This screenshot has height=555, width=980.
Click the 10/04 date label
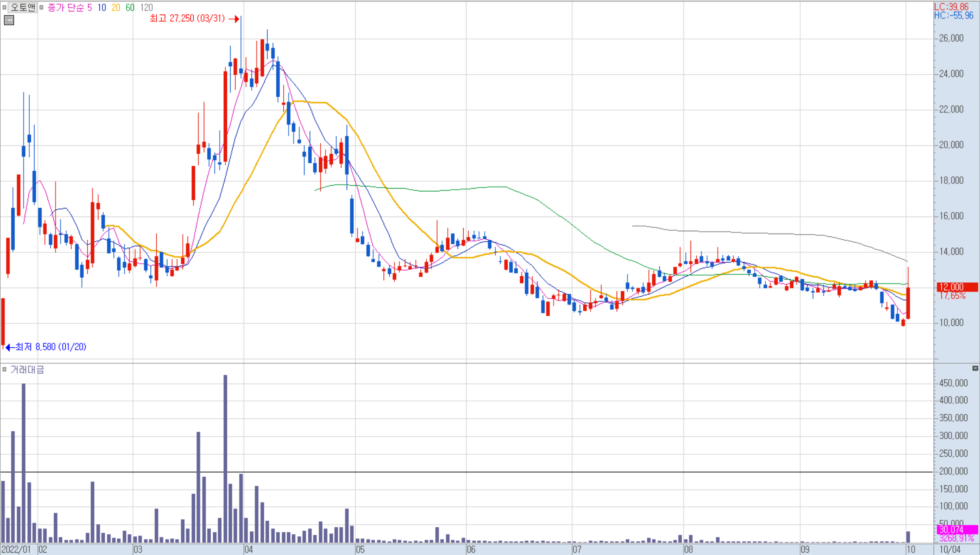(x=950, y=549)
